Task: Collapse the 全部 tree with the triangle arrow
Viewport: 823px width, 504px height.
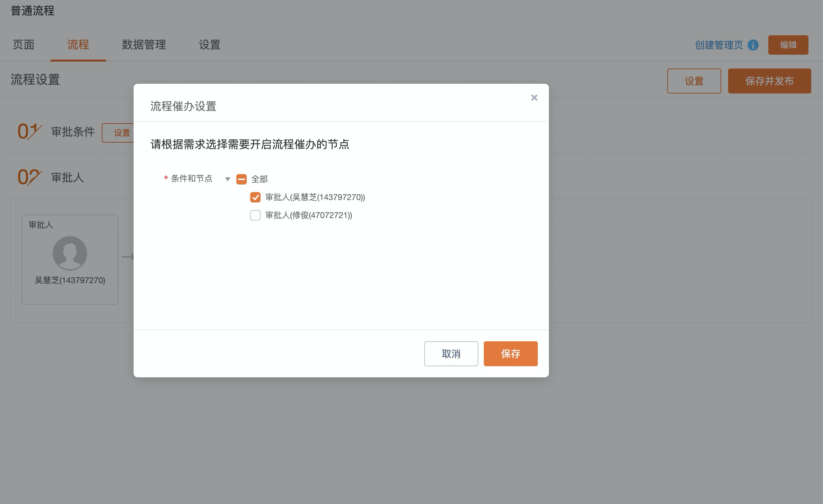Action: [x=227, y=179]
